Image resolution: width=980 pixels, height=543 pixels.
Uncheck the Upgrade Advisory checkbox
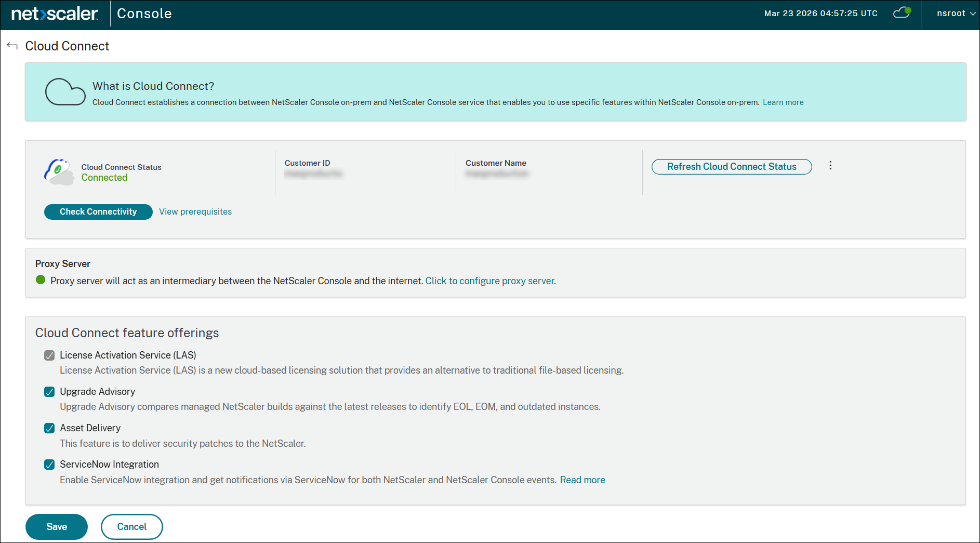(49, 392)
